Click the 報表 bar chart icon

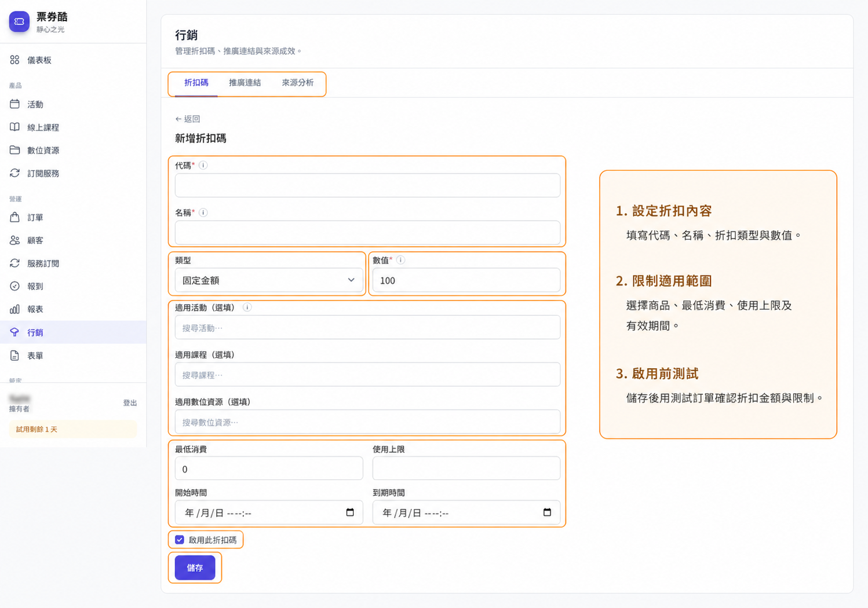pos(15,309)
